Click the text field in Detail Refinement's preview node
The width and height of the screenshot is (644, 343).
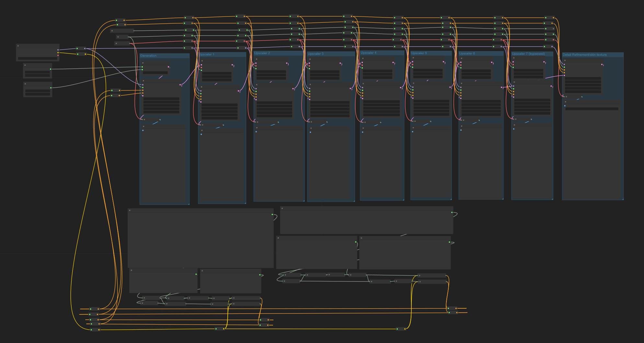[x=592, y=109]
